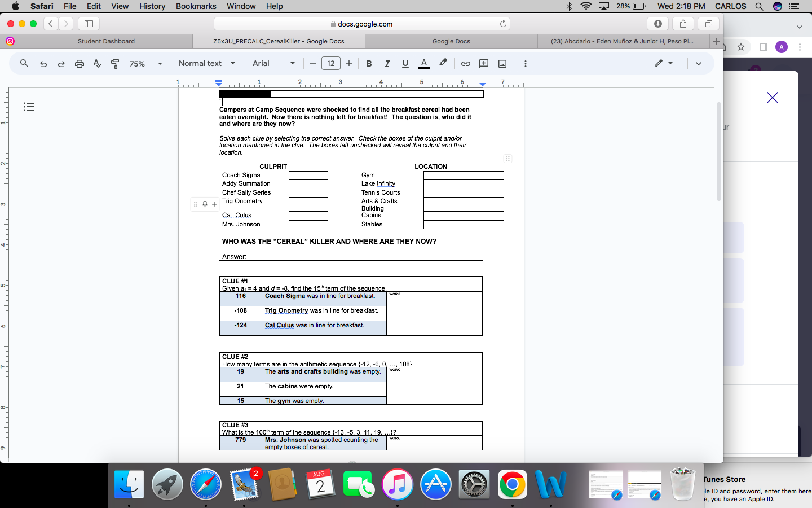Collapse the menus with chevron
The image size is (812, 508).
point(699,64)
